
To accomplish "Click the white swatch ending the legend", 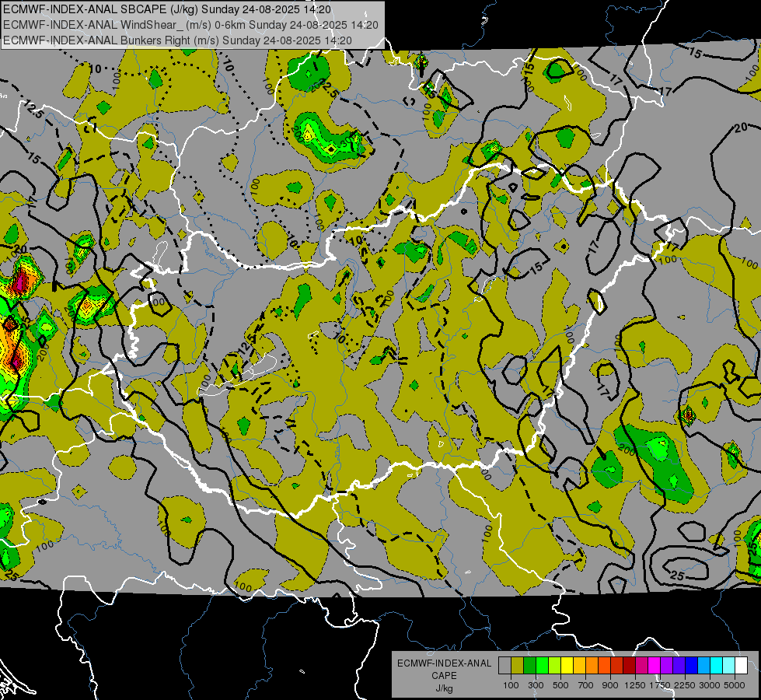I will [x=742, y=665].
